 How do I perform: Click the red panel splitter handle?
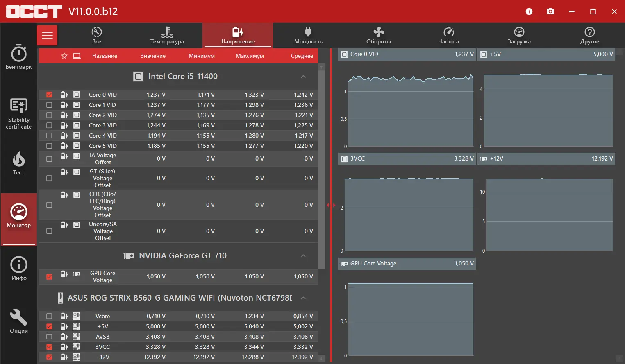click(x=331, y=205)
